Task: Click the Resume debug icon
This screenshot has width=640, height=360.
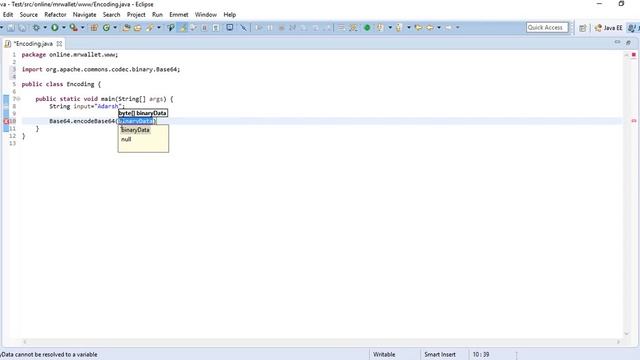Action: pyautogui.click(x=259, y=28)
